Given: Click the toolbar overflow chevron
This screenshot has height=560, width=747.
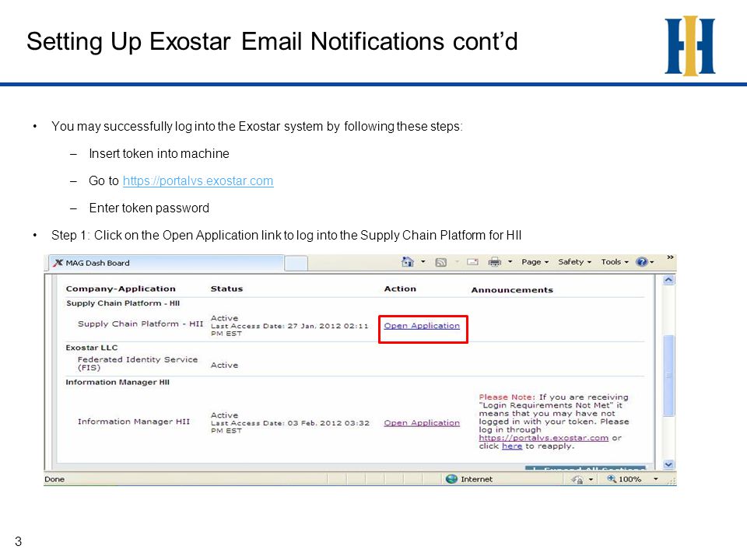Looking at the screenshot, I should click(670, 257).
